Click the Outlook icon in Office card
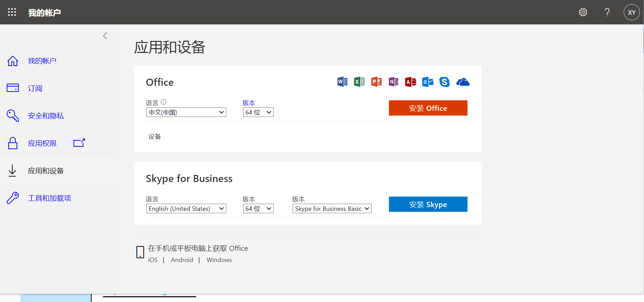Screen dimensions: 644x302 pyautogui.click(x=428, y=82)
